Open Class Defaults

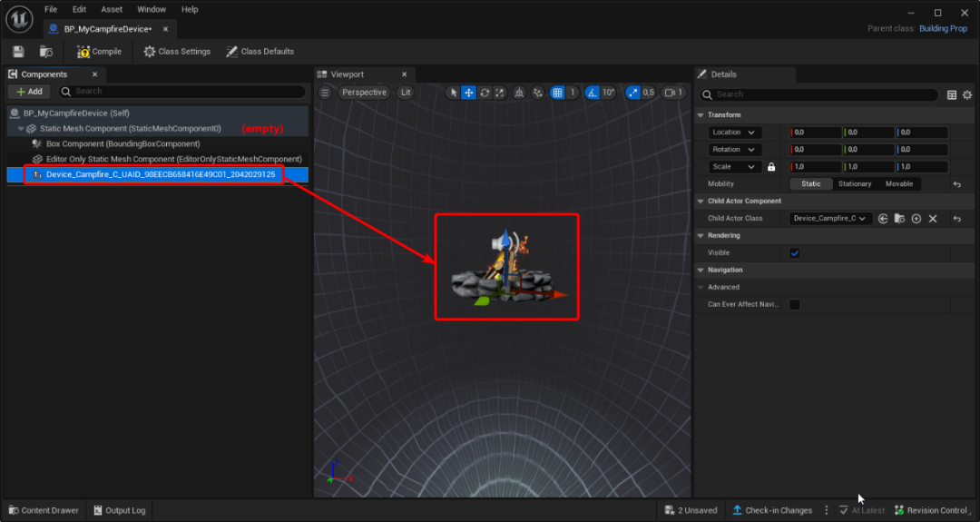[x=260, y=52]
